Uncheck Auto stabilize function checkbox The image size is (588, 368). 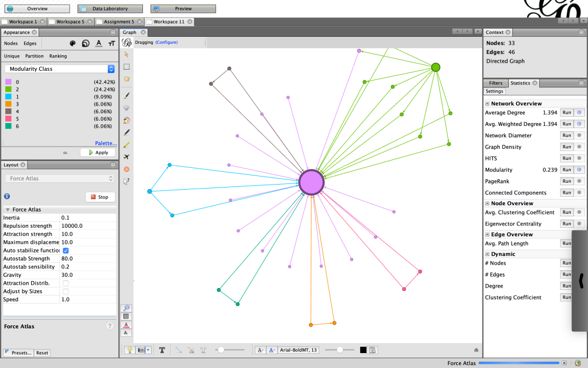[x=65, y=251]
